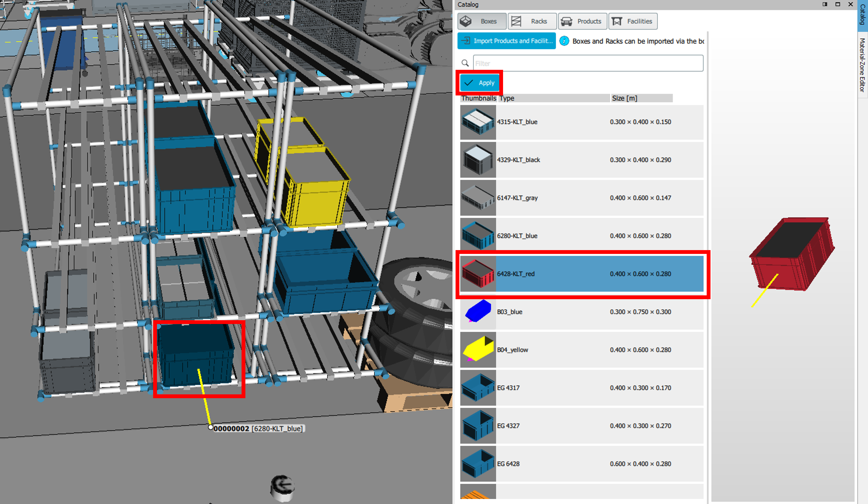Screen dimensions: 868x504
Task: Click the EG 4317 type label
Action: [508, 388]
